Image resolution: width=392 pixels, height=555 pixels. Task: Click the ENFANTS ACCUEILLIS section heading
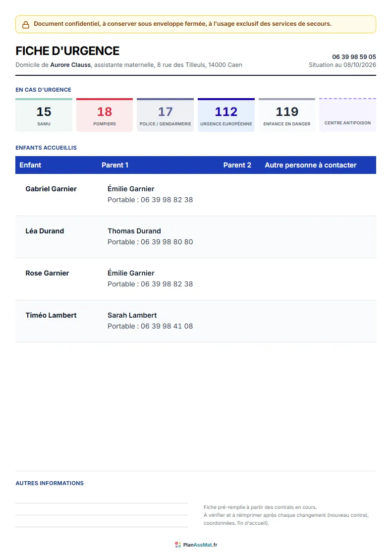click(46, 148)
